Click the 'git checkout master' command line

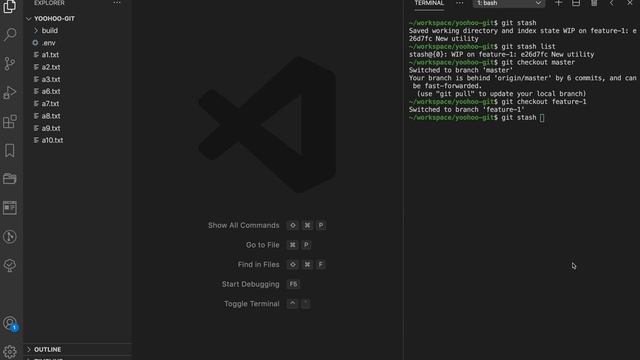[492, 62]
